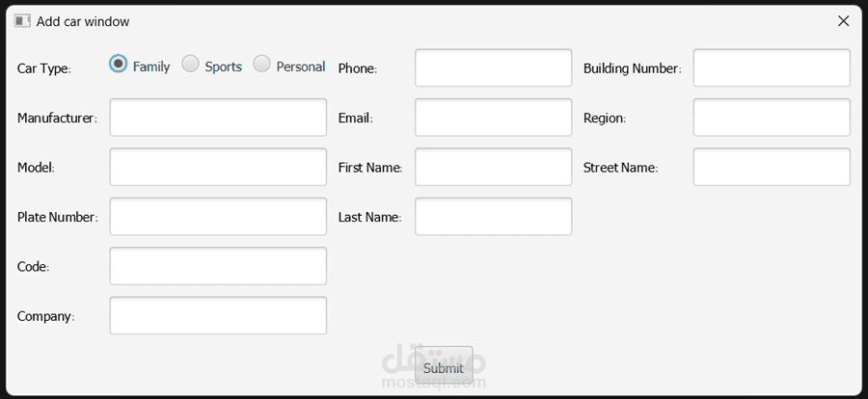This screenshot has height=399, width=868.
Task: Click into the Model input box
Action: click(x=218, y=167)
